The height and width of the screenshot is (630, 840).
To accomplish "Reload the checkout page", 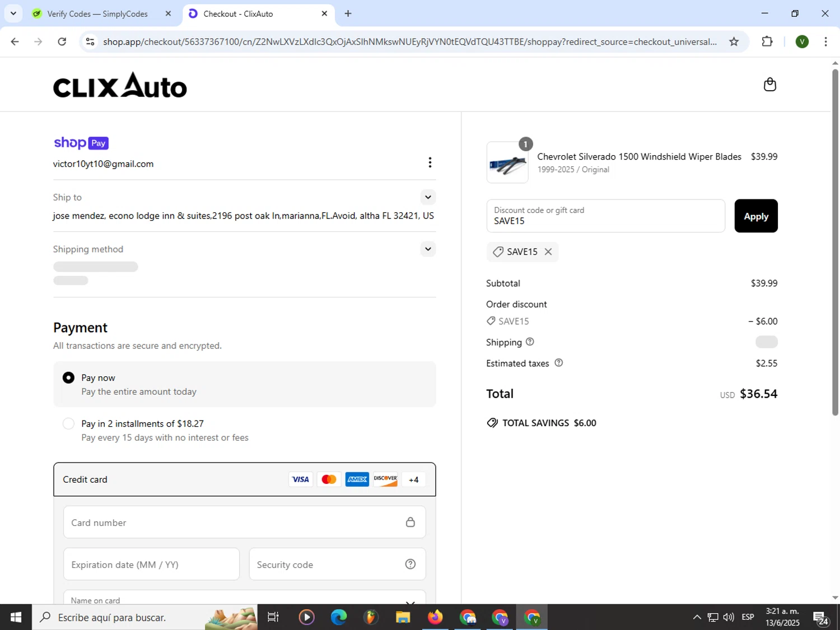I will [x=62, y=41].
